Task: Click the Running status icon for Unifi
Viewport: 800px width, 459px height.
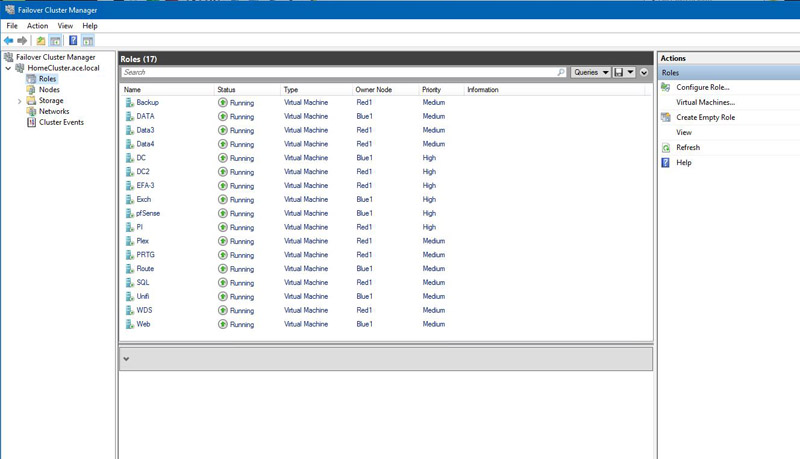Action: pyautogui.click(x=223, y=296)
